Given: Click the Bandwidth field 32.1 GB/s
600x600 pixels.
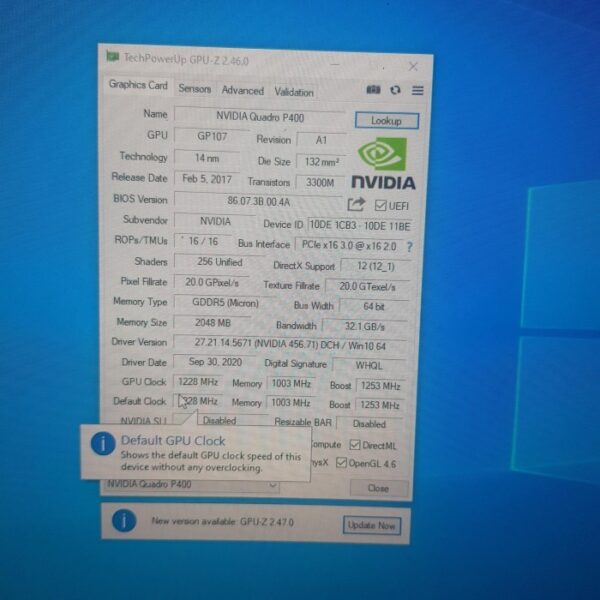Looking at the screenshot, I should pyautogui.click(x=364, y=326).
